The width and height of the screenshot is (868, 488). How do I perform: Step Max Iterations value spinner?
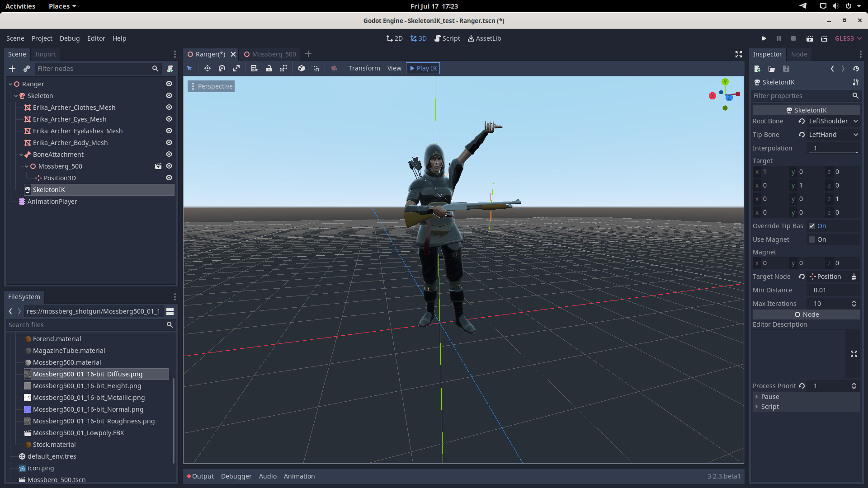(854, 304)
